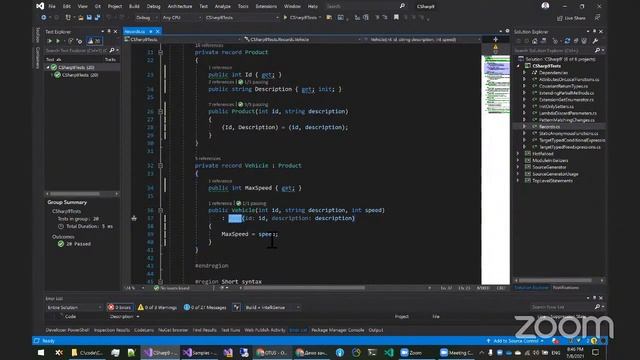Click the bookmark icon in the toolbar

coord(396,18)
